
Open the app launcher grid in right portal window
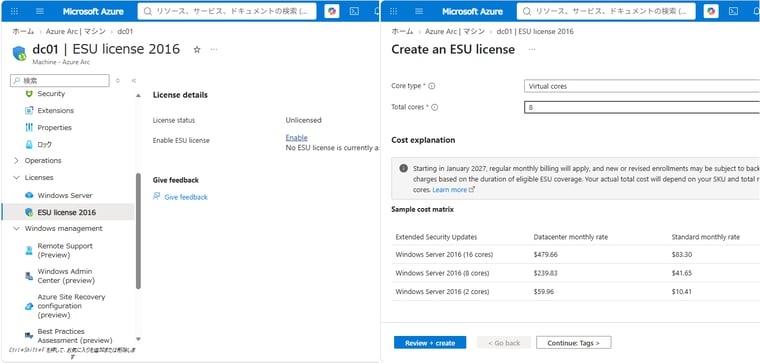[x=394, y=11]
